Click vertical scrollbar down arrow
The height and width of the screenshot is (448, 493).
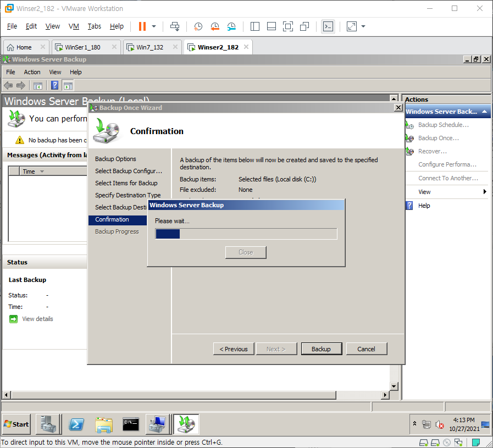394,386
